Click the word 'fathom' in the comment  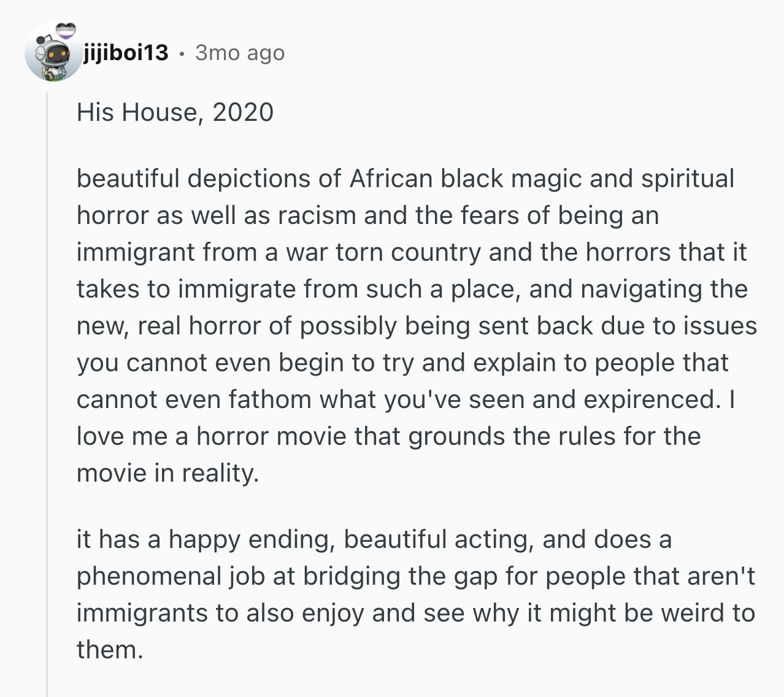270,399
